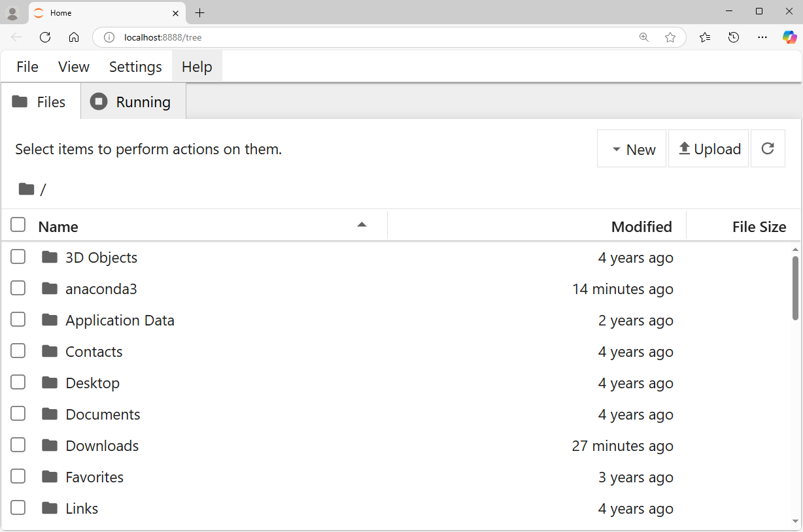Click the Upload button
This screenshot has width=803, height=532.
coord(709,149)
